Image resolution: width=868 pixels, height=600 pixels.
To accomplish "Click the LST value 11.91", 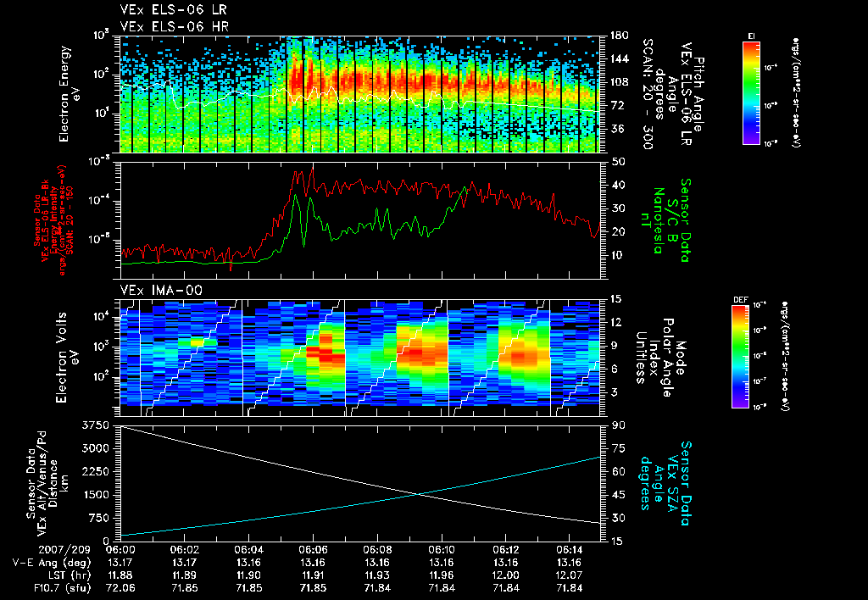I will pos(313,575).
